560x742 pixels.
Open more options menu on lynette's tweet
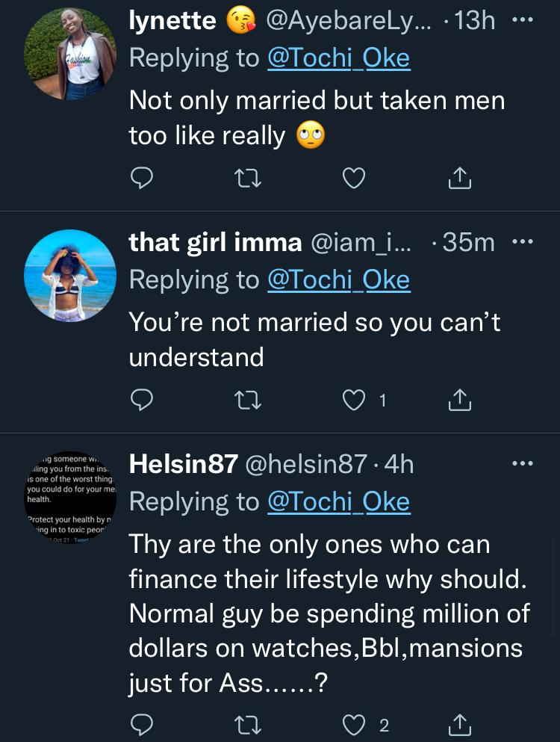[523, 20]
